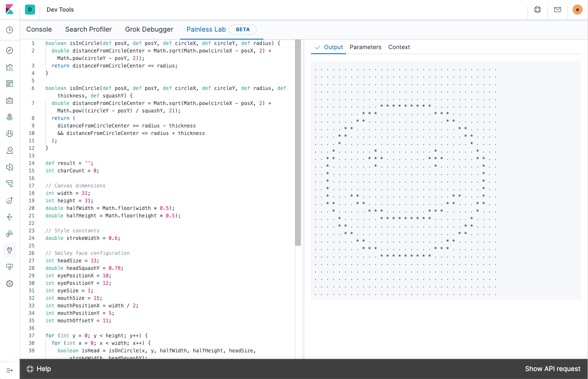Open Management gear icon in sidebar
This screenshot has width=588, height=379.
click(10, 284)
